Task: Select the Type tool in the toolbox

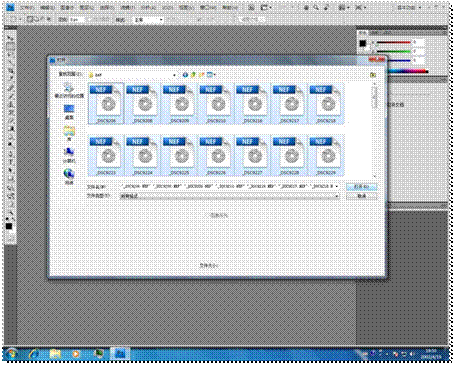Action: point(10,162)
